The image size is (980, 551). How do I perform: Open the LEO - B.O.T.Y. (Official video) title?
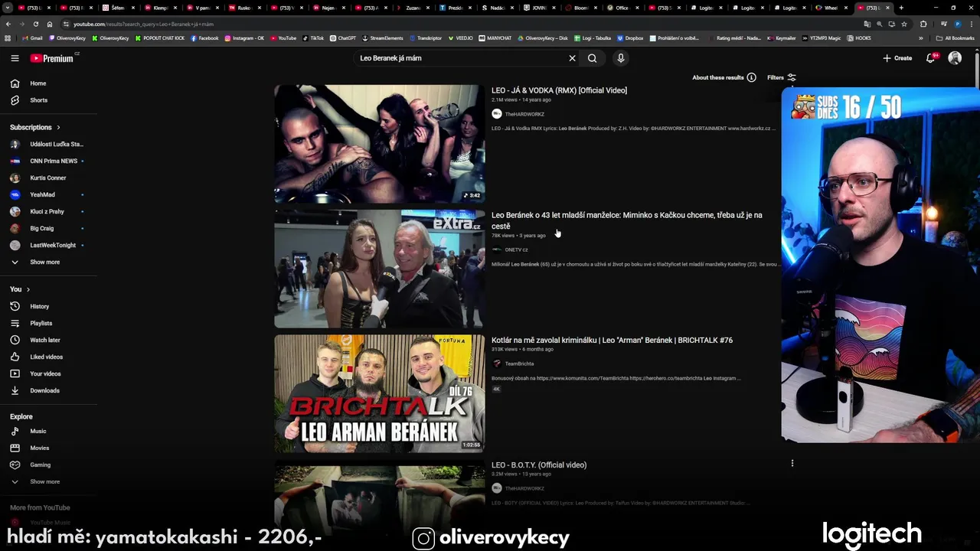click(539, 465)
